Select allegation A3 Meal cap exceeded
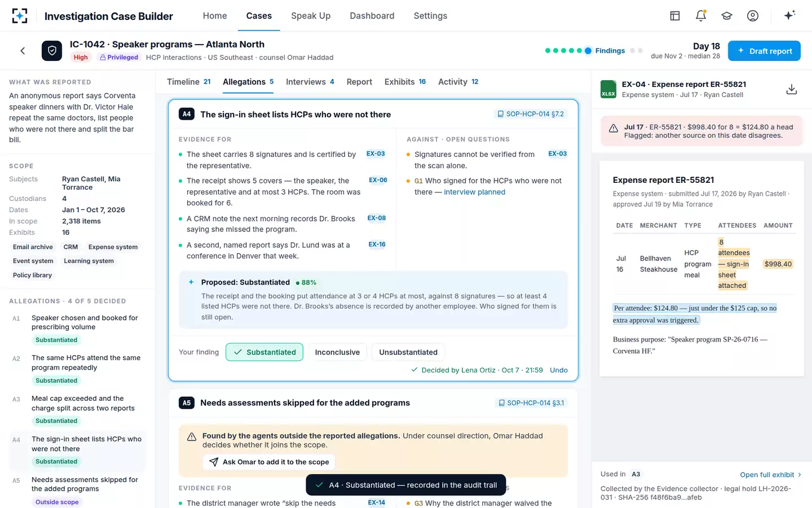This screenshot has width=812, height=508. coord(77,410)
